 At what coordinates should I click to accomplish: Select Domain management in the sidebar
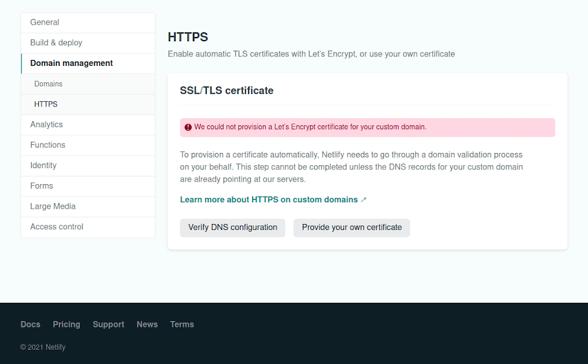pyautogui.click(x=72, y=63)
